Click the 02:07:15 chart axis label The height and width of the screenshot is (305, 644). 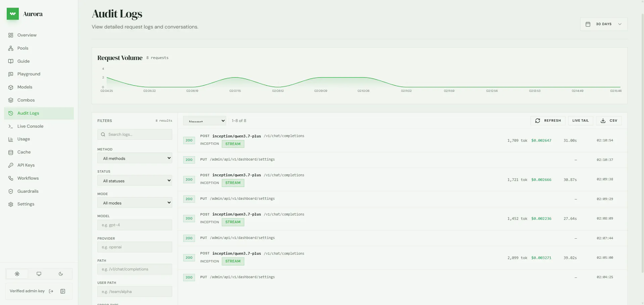coord(235,91)
